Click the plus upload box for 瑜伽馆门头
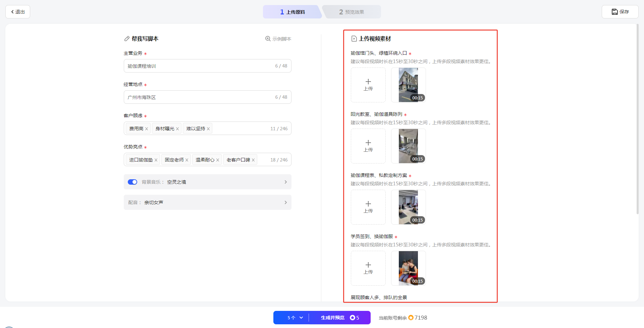 (368, 85)
